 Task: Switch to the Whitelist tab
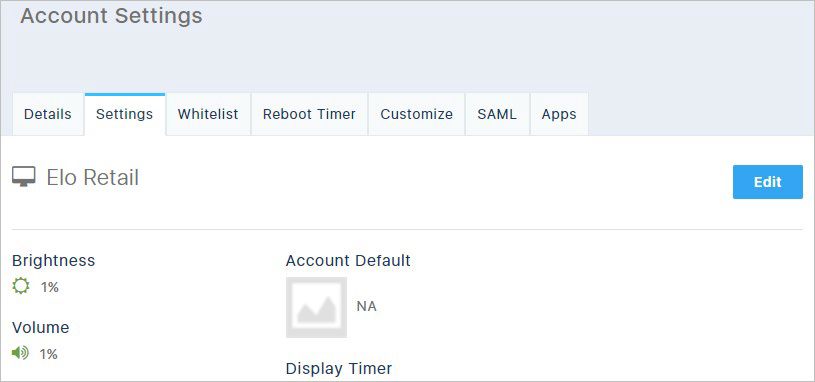tap(208, 114)
